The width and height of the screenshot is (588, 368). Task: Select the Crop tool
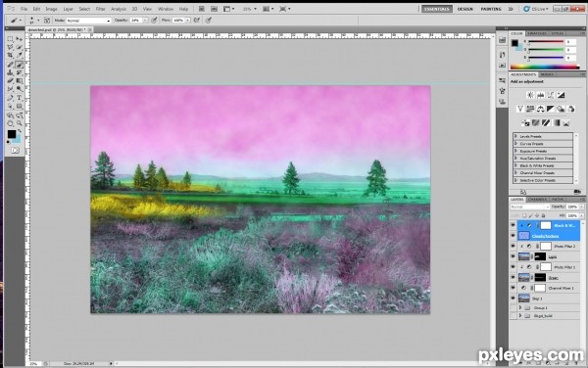[10, 56]
